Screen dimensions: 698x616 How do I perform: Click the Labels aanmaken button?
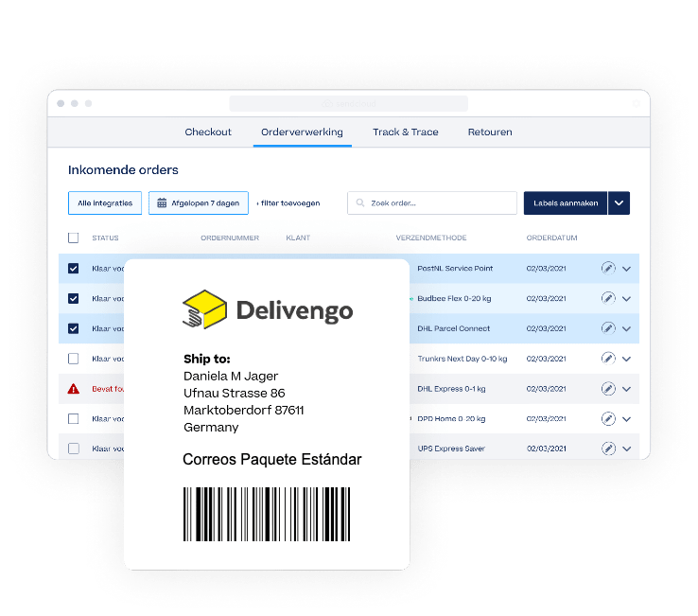(566, 203)
